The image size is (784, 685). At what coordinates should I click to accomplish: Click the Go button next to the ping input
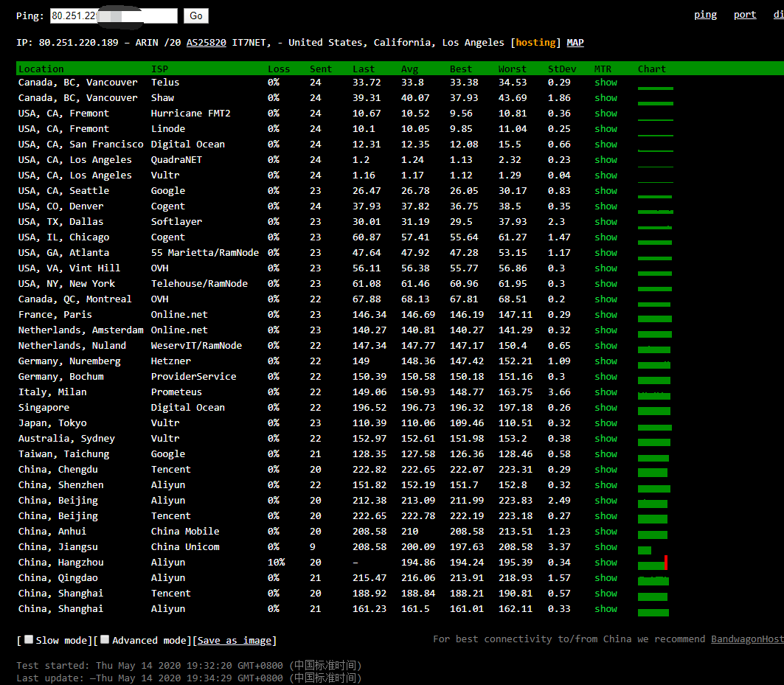[196, 15]
